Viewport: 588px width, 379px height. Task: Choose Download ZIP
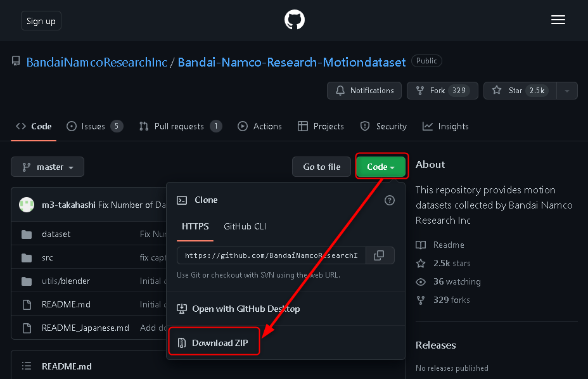pyautogui.click(x=214, y=343)
